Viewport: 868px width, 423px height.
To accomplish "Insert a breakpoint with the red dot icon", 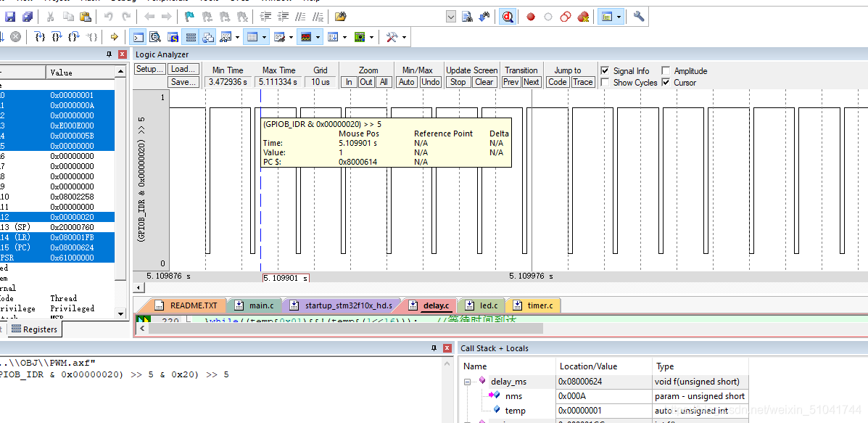I will 531,17.
